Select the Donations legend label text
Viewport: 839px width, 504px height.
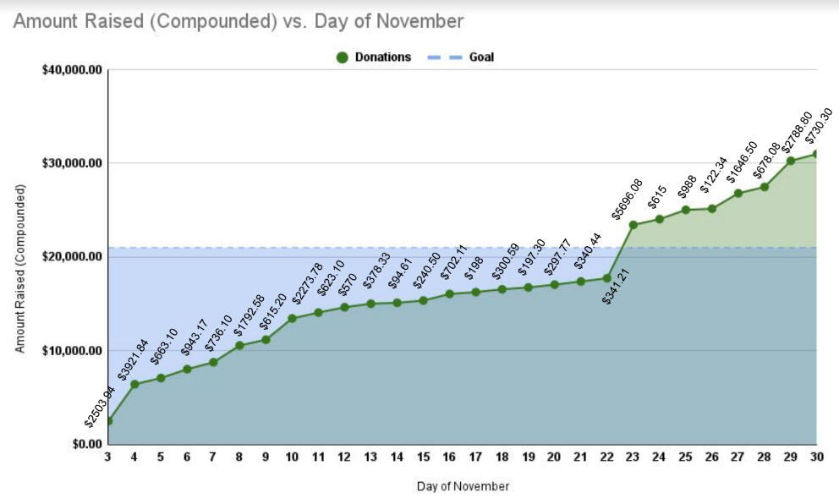click(382, 58)
